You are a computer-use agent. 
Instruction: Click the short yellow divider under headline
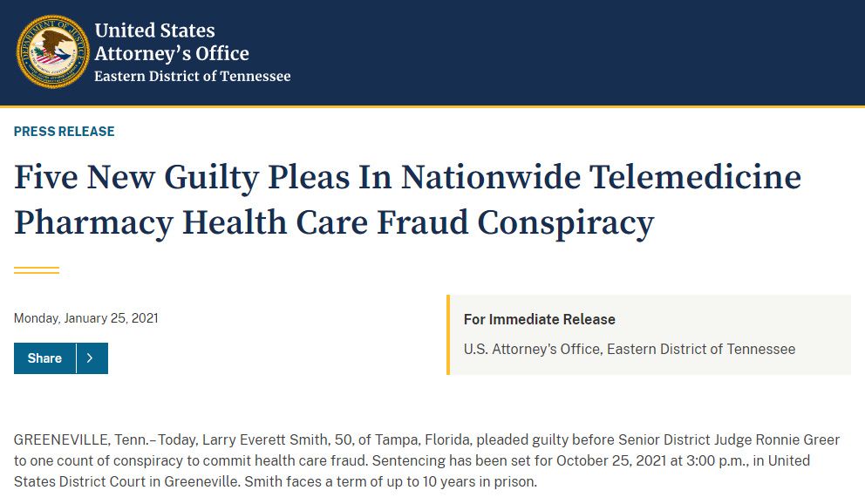[x=37, y=270]
